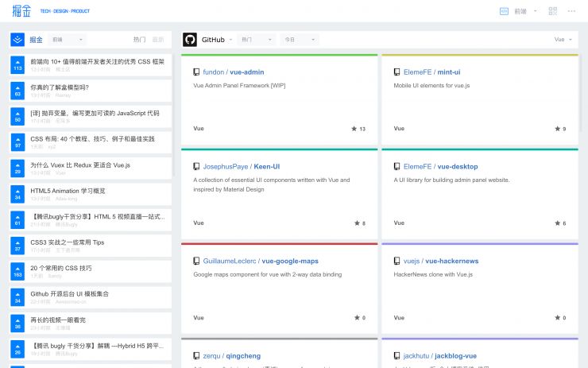Open the 前端 category dropdown in 掘金 panel
This screenshot has height=368, width=588.
(67, 40)
